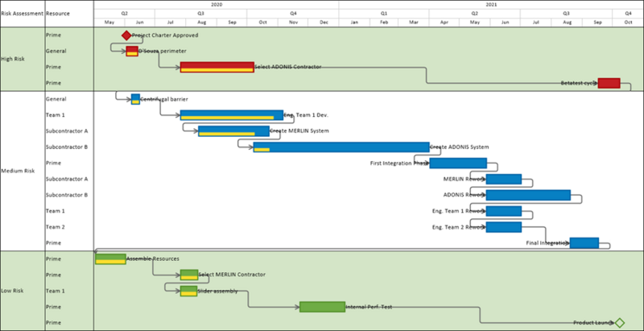The image size is (644, 331).
Task: Click the D'Souza perimeter red task box
Action: click(x=132, y=52)
